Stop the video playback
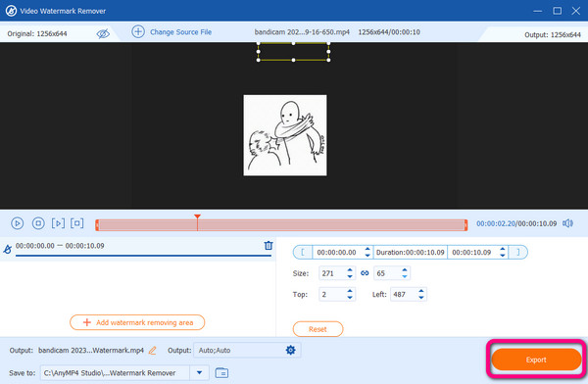The height and width of the screenshot is (384, 588). pyautogui.click(x=38, y=223)
